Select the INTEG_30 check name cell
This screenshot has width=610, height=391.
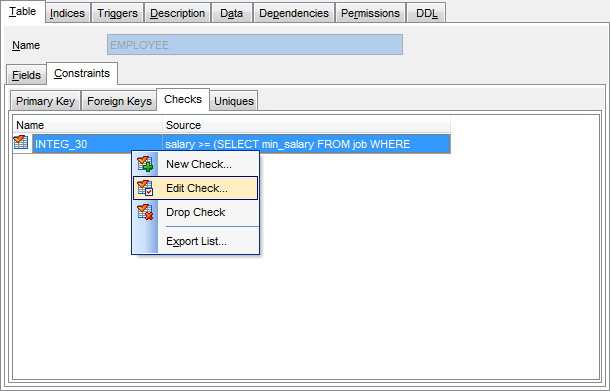[x=97, y=144]
